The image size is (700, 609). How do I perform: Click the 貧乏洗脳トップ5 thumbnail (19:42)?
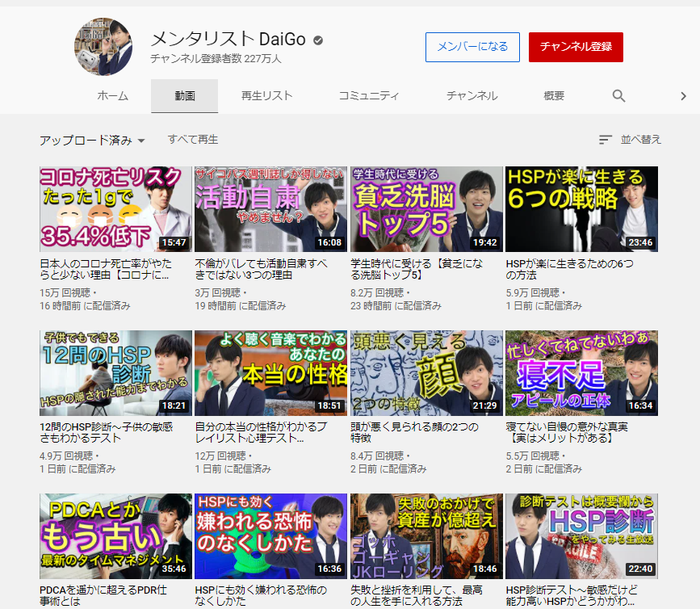point(427,209)
